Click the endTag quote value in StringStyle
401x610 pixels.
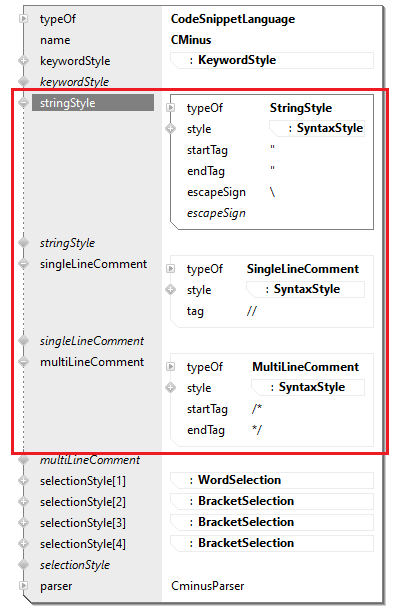273,169
